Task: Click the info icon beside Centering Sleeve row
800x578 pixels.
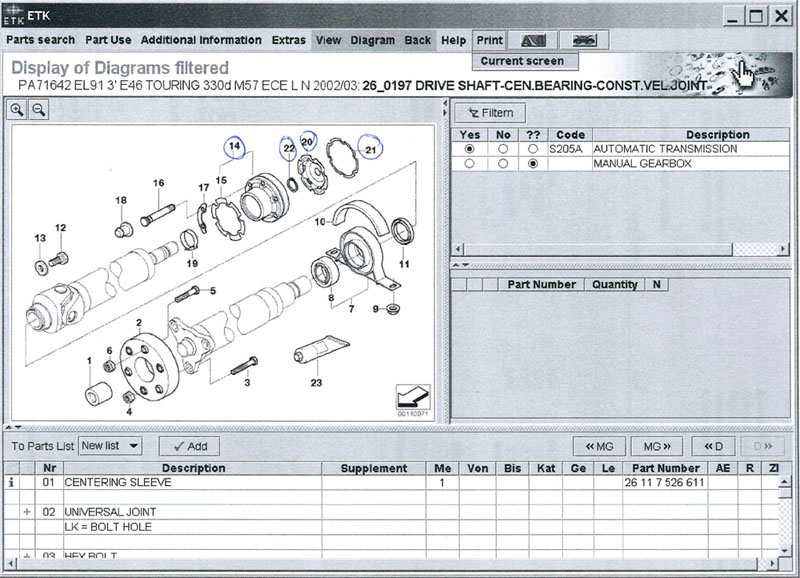Action: pos(12,482)
